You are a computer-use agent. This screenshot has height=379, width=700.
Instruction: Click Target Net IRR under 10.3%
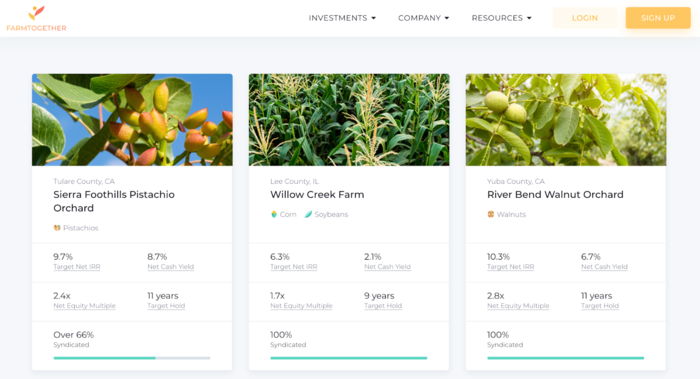pos(510,267)
